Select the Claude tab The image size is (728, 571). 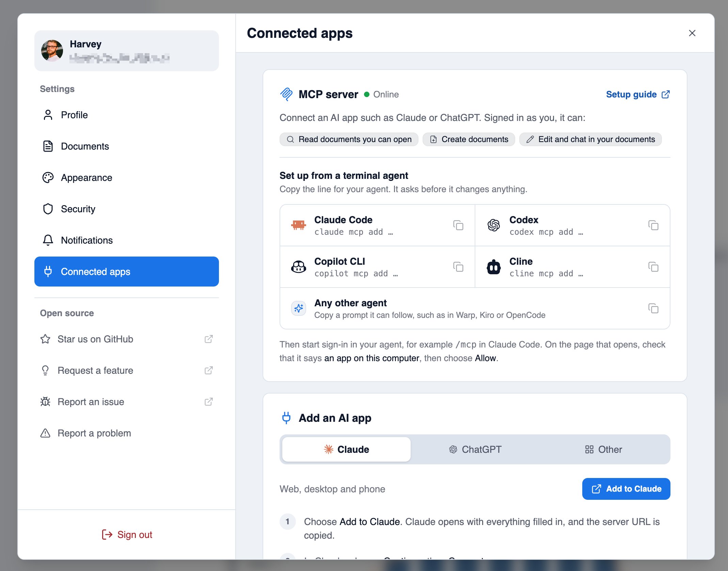point(346,449)
